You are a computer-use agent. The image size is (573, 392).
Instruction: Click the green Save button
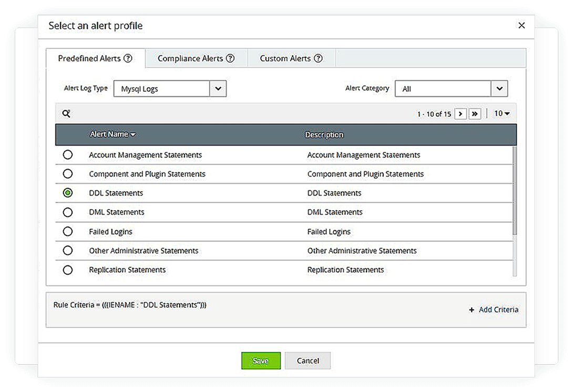(x=261, y=360)
